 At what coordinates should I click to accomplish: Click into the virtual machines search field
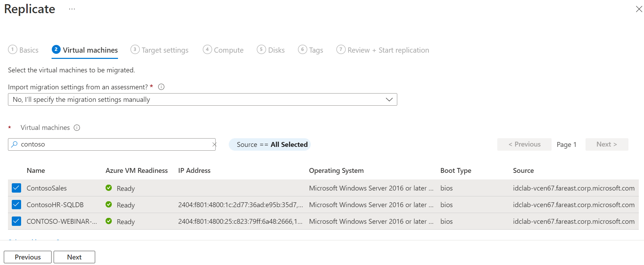pyautogui.click(x=114, y=144)
